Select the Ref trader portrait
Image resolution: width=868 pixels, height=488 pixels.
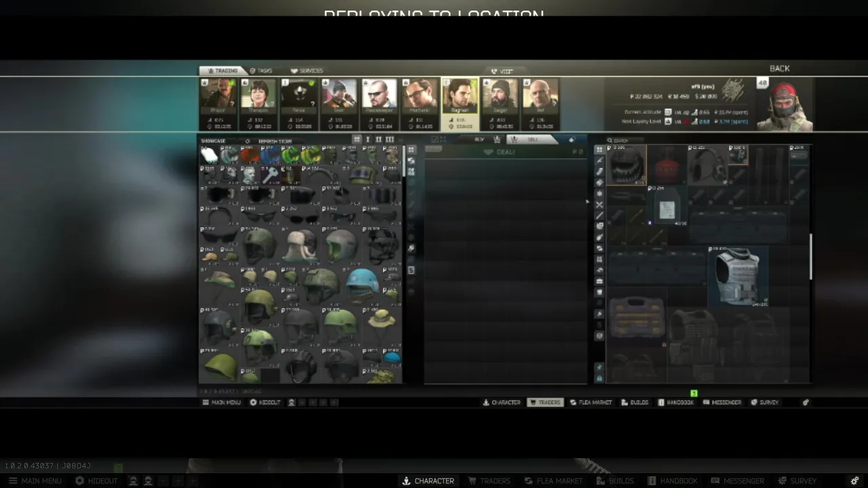point(540,96)
